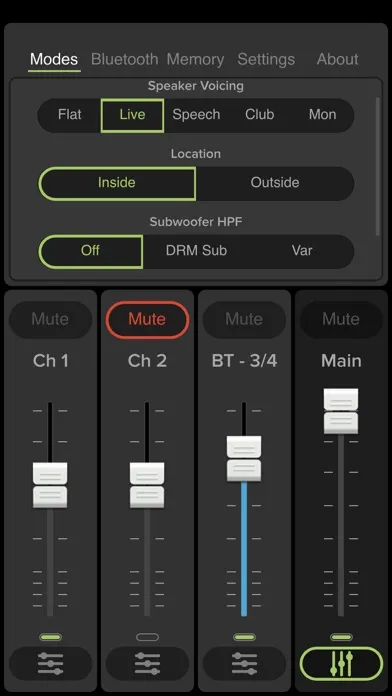Open the Bluetooth tab
The height and width of the screenshot is (696, 392).
click(x=124, y=59)
